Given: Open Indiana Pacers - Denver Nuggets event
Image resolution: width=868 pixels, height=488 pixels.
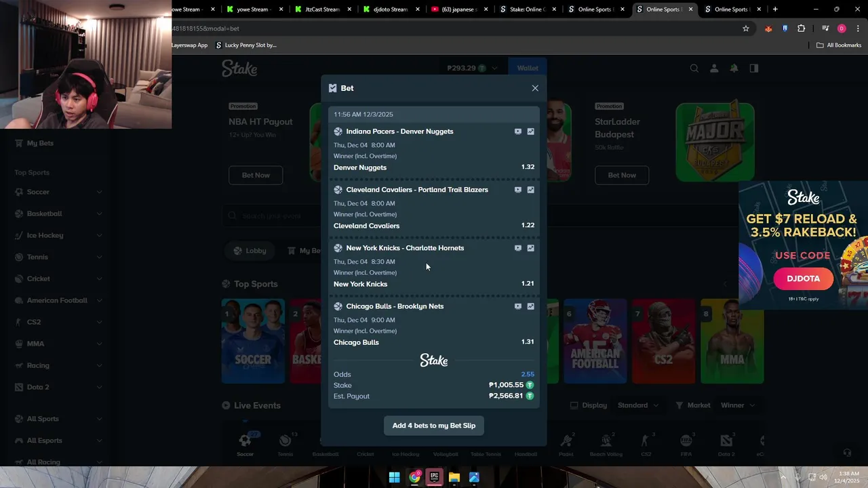Looking at the screenshot, I should point(399,131).
